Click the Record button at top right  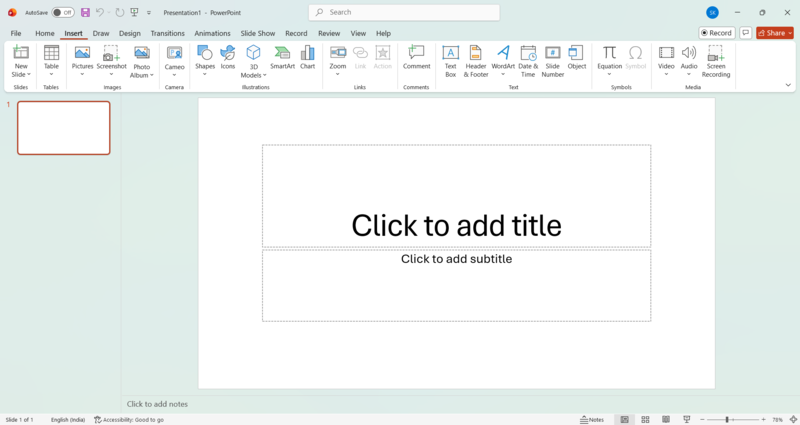[716, 33]
